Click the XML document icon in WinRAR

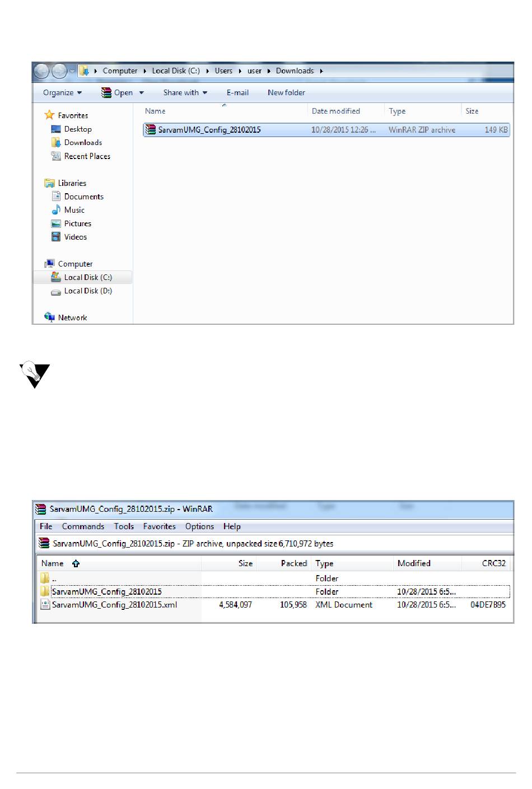point(45,605)
